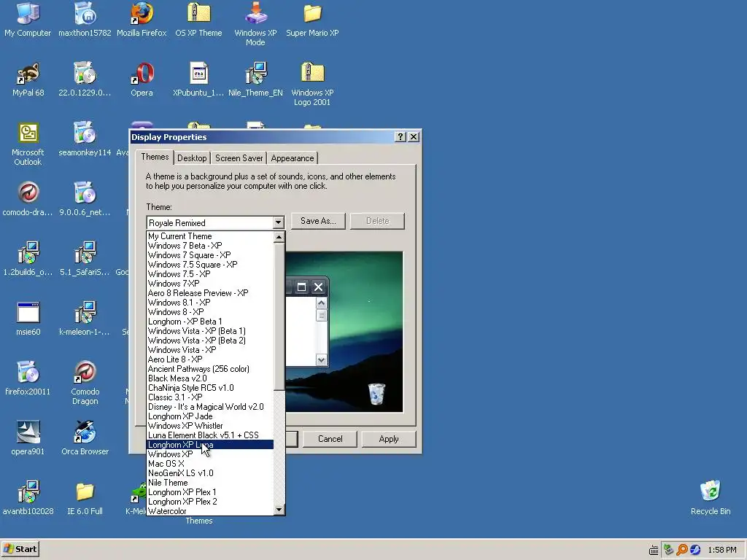The height and width of the screenshot is (560, 747).
Task: Click the taskbar clock showing 1:58 PM
Action: click(721, 550)
